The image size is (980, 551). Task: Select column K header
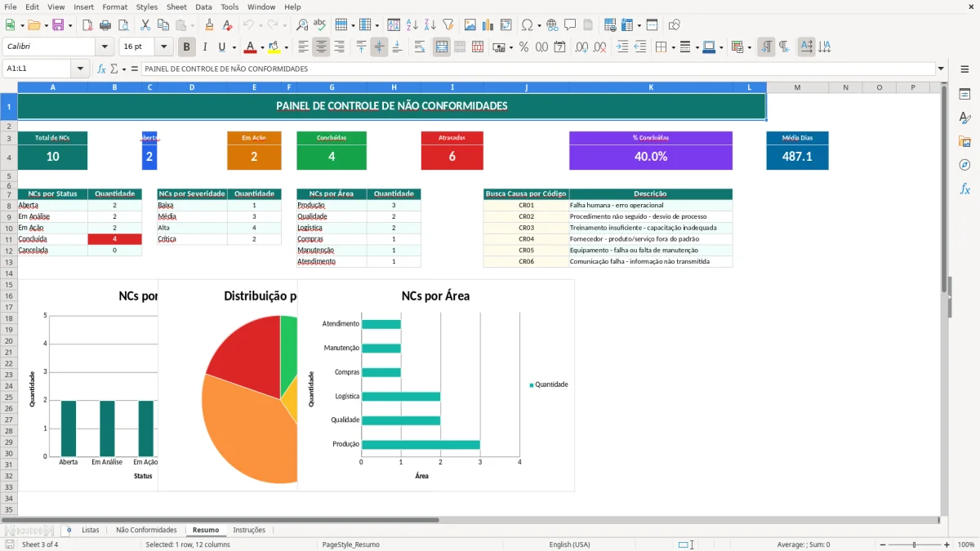(x=651, y=87)
